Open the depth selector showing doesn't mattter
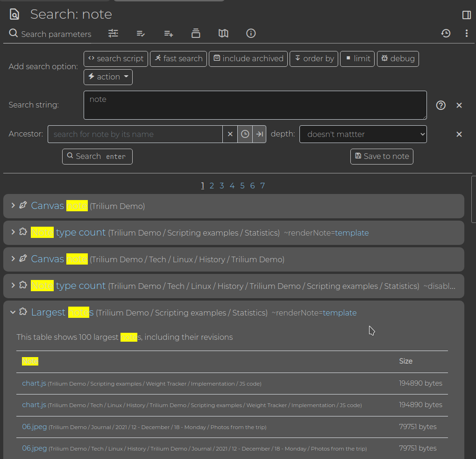 (x=363, y=134)
